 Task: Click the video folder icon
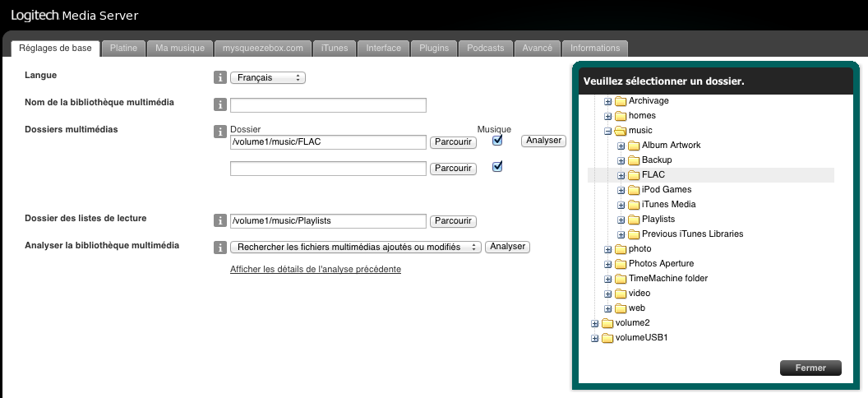point(620,294)
